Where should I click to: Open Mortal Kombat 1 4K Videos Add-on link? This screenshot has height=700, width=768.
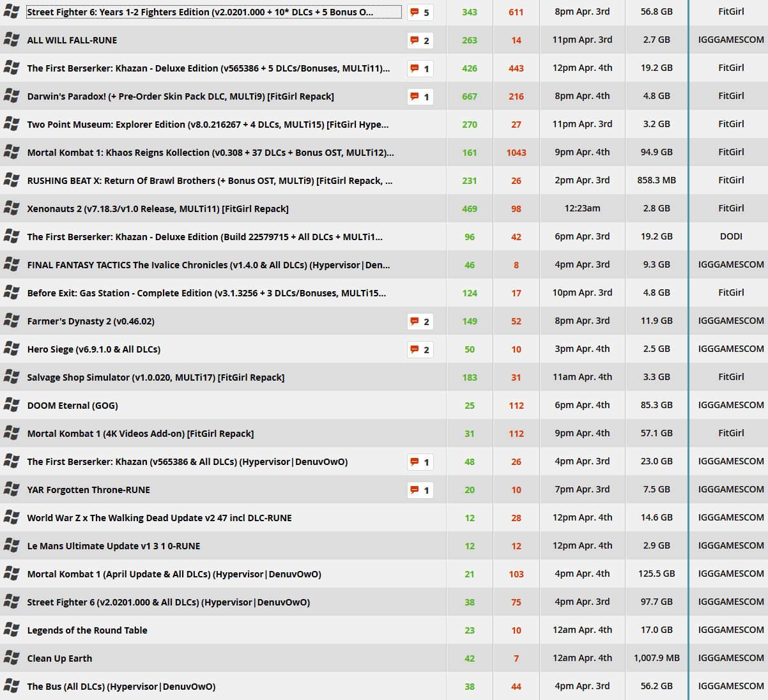pyautogui.click(x=141, y=434)
